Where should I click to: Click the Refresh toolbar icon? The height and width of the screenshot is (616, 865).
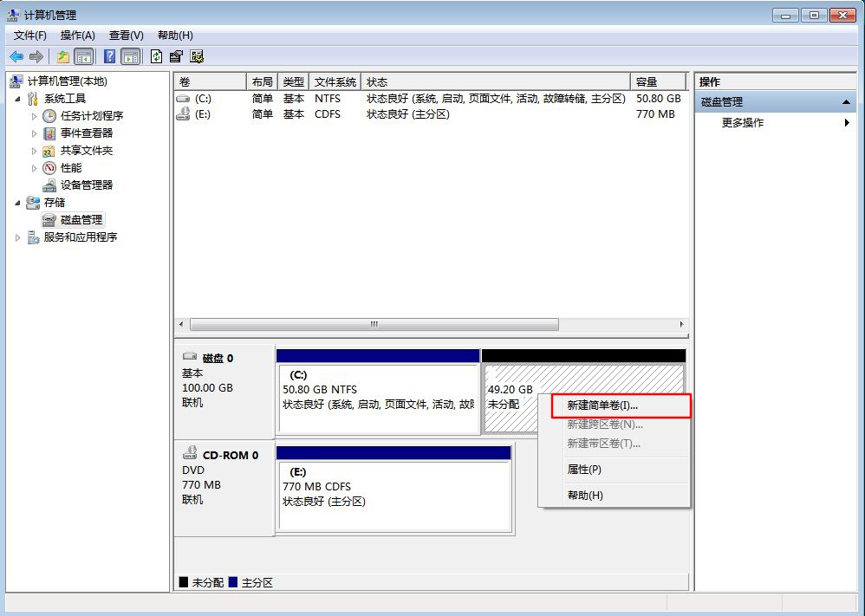pos(156,56)
